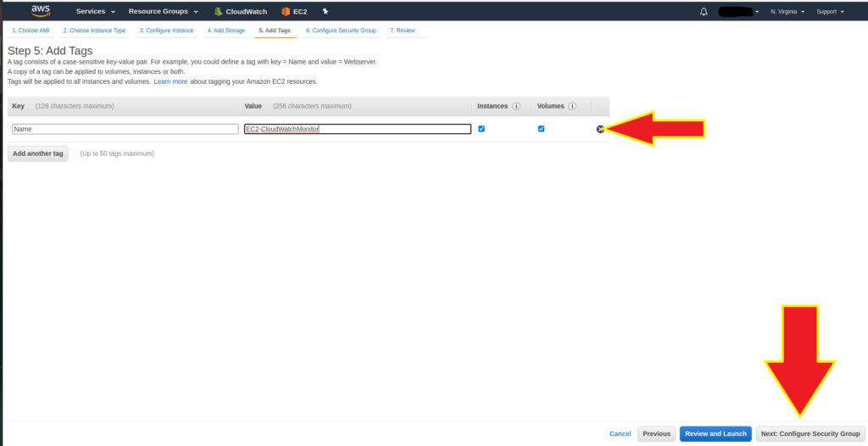Go to the 4. Add Storage tab
Screen dimensions: 868x446
click(x=225, y=31)
